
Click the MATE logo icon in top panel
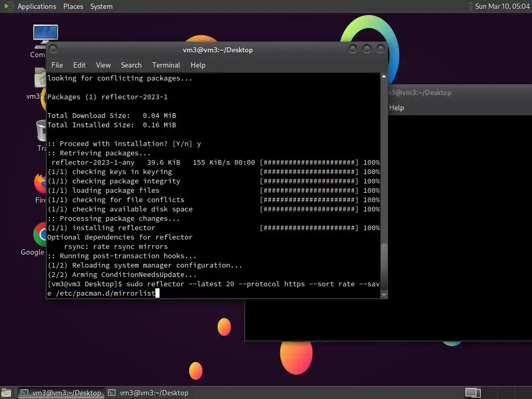[8, 6]
